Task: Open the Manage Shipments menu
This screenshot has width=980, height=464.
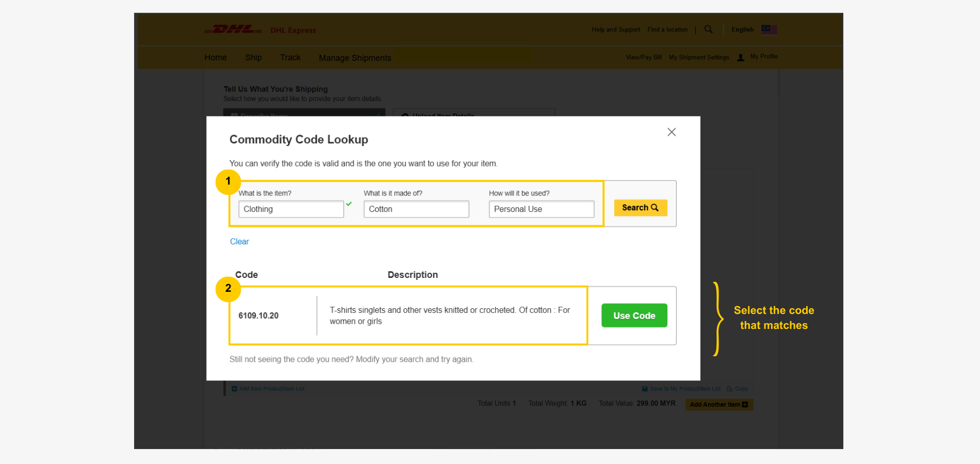Action: point(355,58)
